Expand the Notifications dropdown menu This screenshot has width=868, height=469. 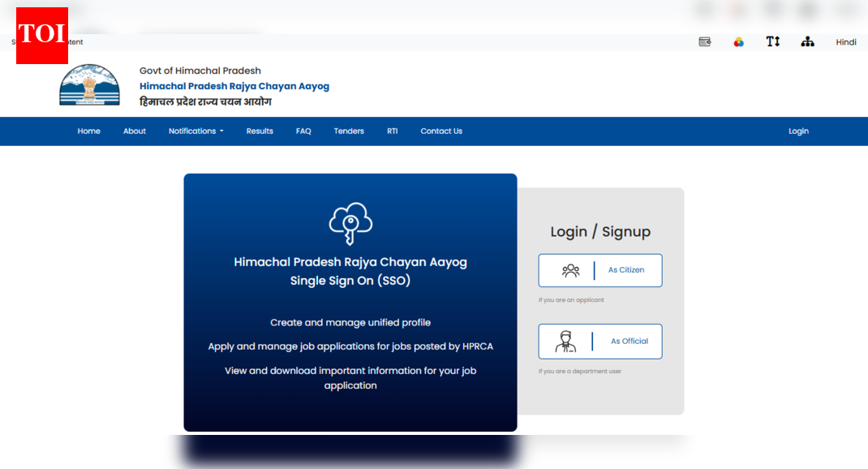click(x=196, y=131)
